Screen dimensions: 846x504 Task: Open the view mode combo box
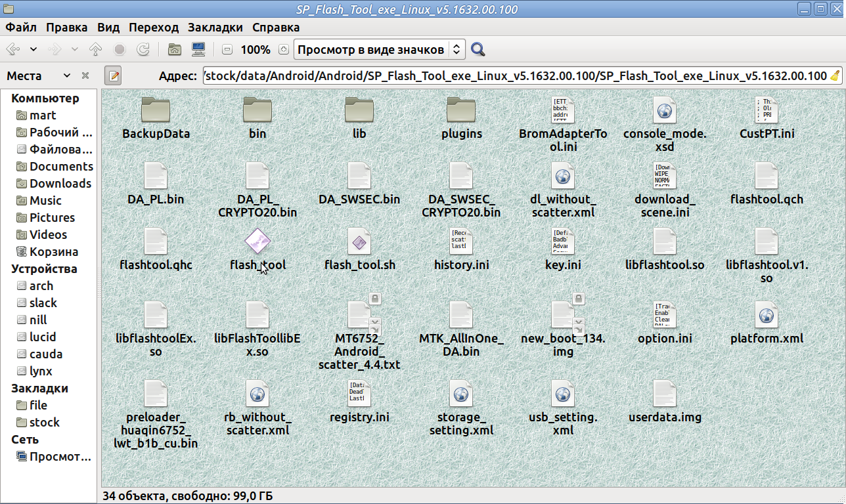point(380,49)
